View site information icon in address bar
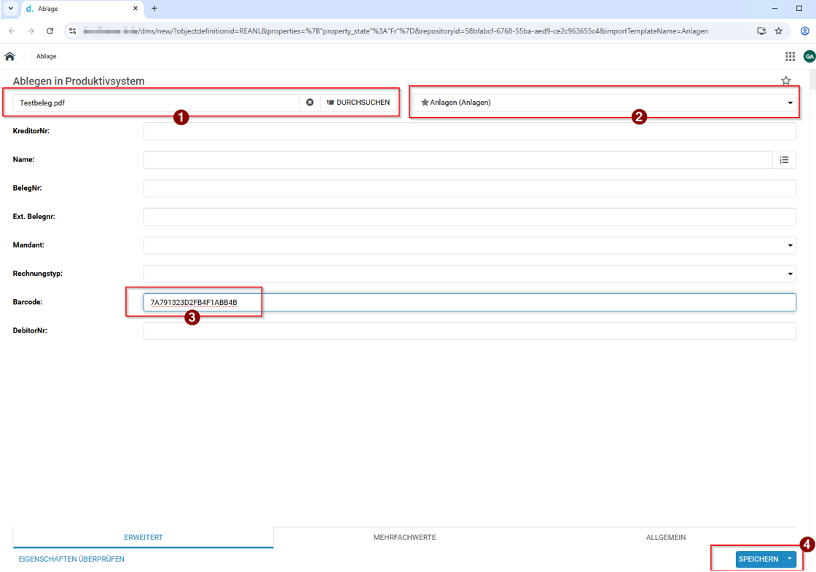The width and height of the screenshot is (816, 572). (73, 31)
